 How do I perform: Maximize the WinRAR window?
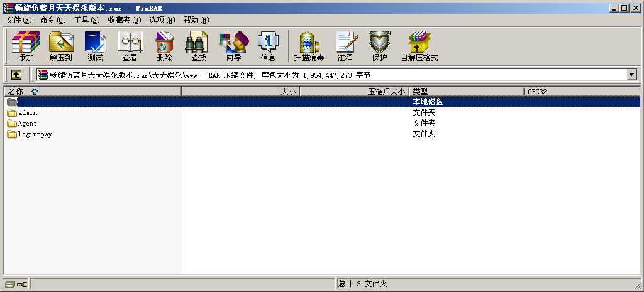(625, 8)
